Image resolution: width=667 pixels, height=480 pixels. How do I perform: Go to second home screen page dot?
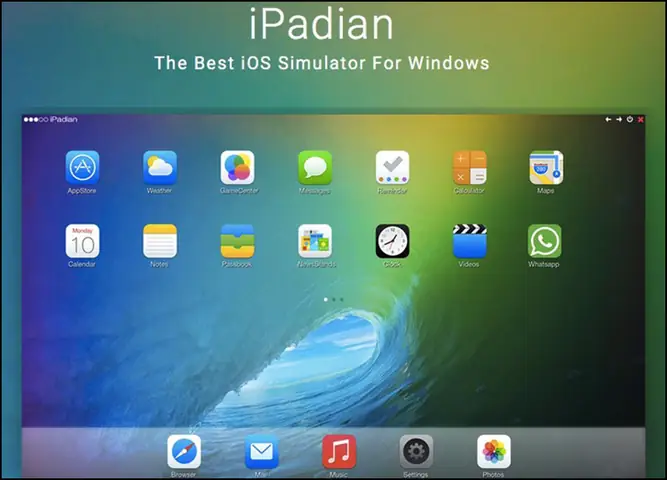point(334,300)
